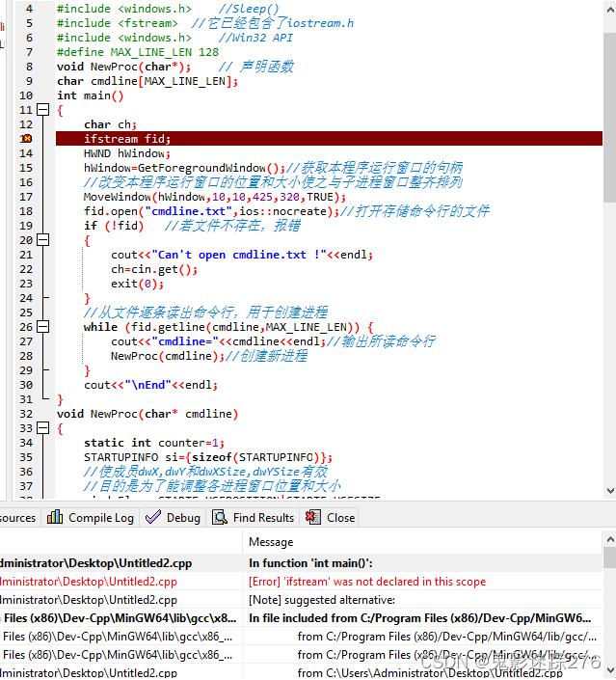Click the editor scrollbar down arrow
The width and height of the screenshot is (616, 680).
pos(610,491)
